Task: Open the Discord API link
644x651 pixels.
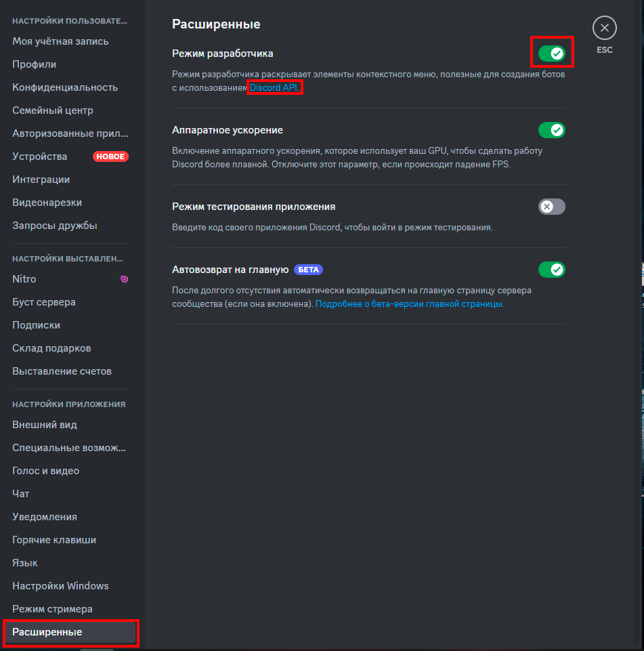Action: [274, 87]
